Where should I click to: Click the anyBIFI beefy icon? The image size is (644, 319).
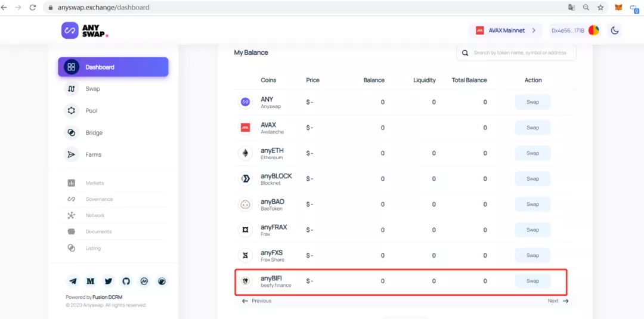coord(245,281)
